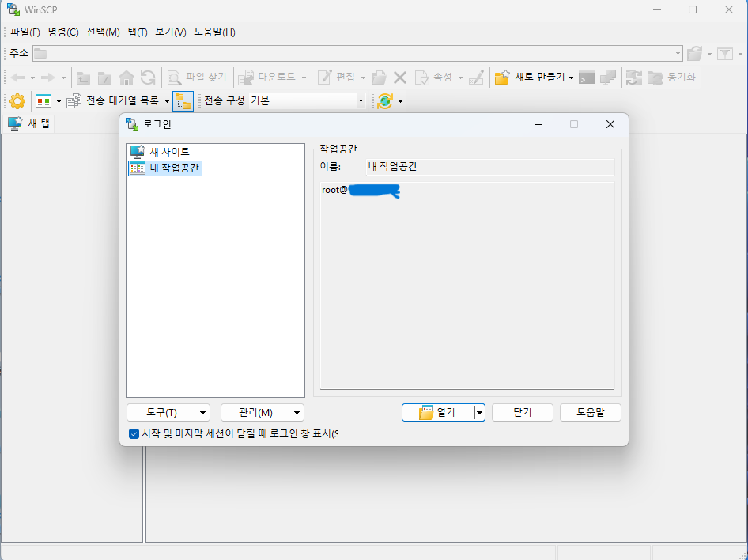This screenshot has width=748, height=560.
Task: Expand the 도구(T) dropdown button
Action: (x=168, y=413)
